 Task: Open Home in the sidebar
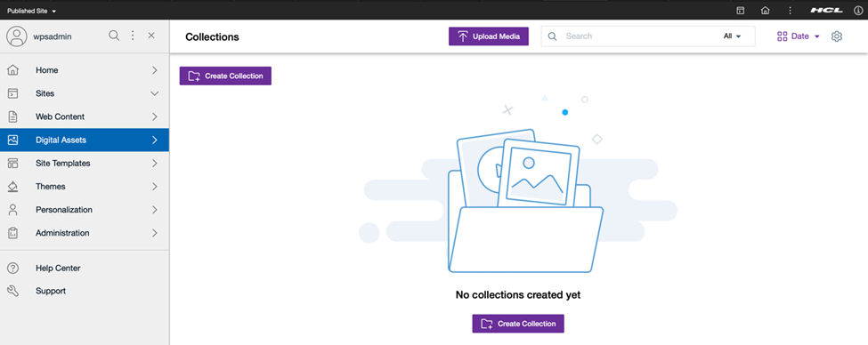pos(85,70)
